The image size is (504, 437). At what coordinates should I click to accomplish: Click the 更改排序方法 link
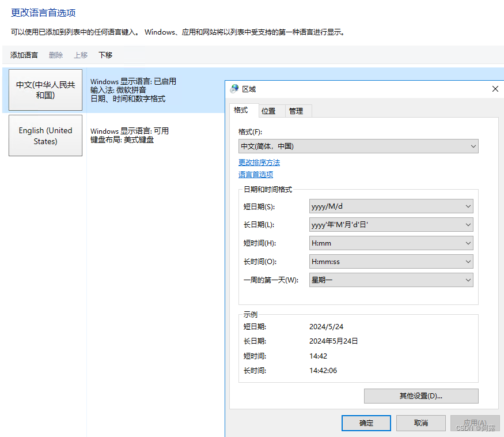pyautogui.click(x=259, y=162)
